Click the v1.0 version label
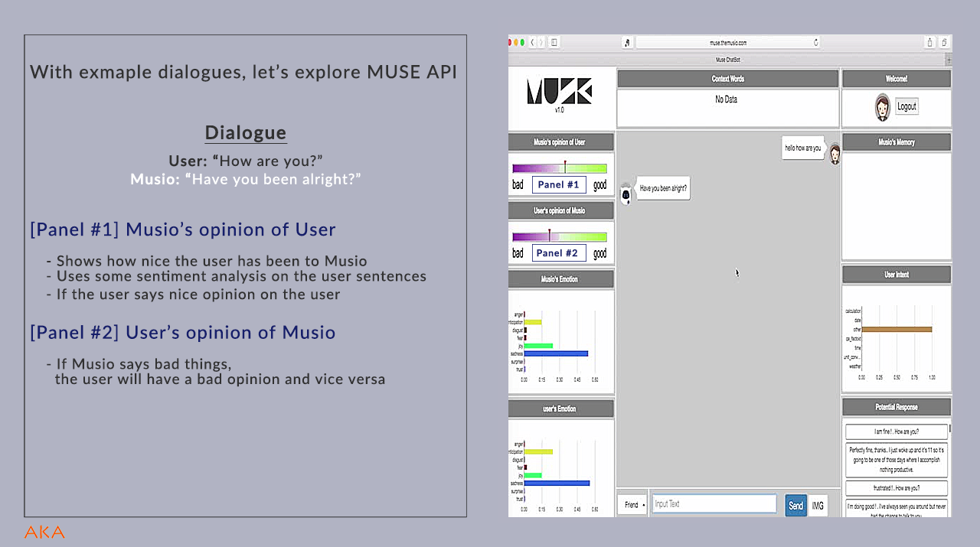The height and width of the screenshot is (547, 980). 559,110
